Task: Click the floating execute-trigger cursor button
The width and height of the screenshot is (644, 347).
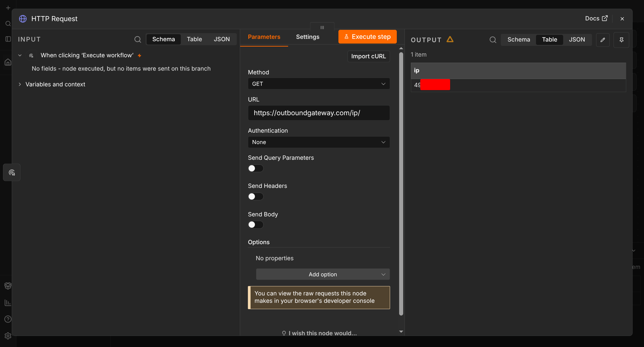Action: pyautogui.click(x=12, y=172)
